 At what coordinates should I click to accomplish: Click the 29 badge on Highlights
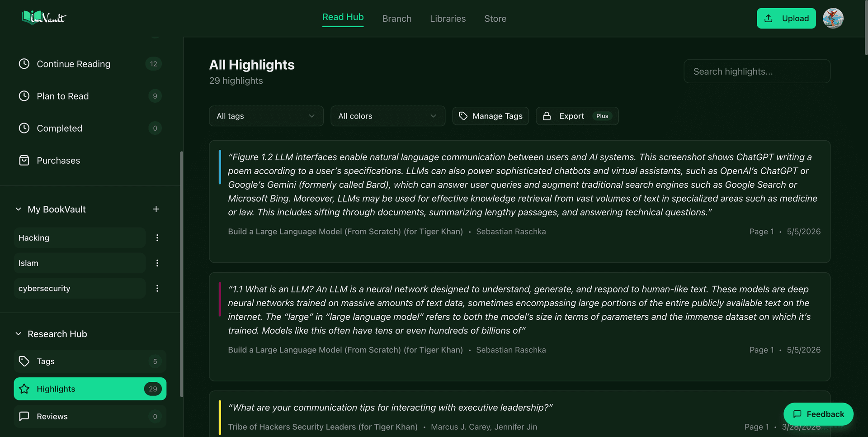tap(153, 389)
